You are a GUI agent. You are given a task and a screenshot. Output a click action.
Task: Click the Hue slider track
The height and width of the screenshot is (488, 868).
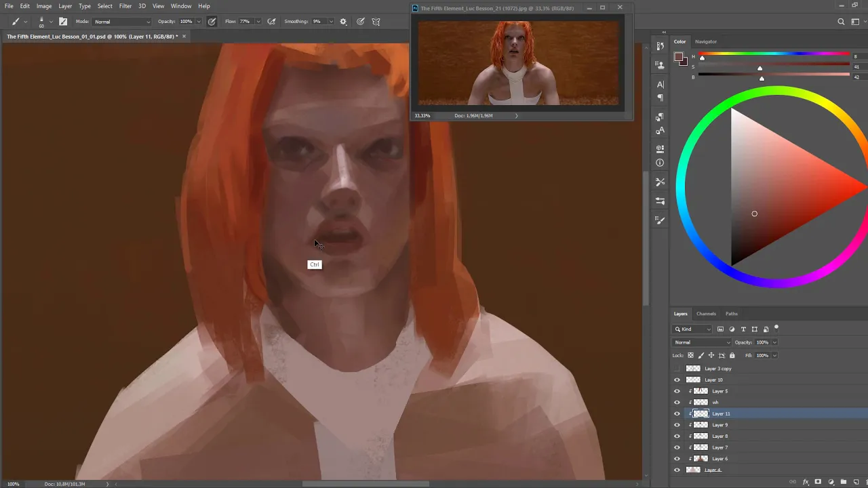pyautogui.click(x=774, y=54)
